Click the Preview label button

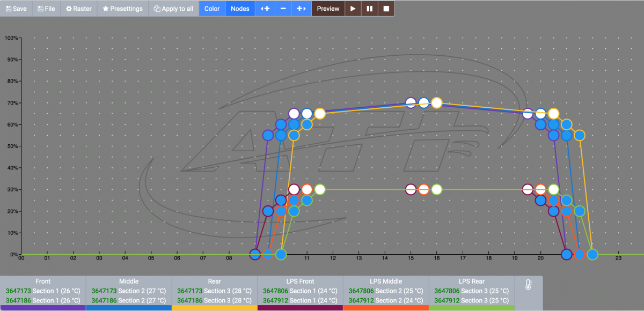coord(328,9)
